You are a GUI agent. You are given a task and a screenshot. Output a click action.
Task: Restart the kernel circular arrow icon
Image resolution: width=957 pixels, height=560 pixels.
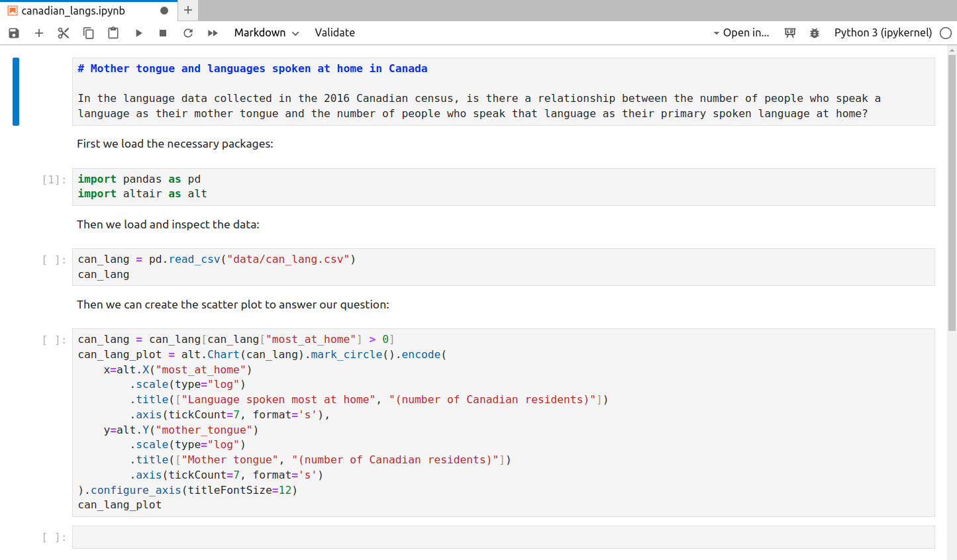pos(188,33)
